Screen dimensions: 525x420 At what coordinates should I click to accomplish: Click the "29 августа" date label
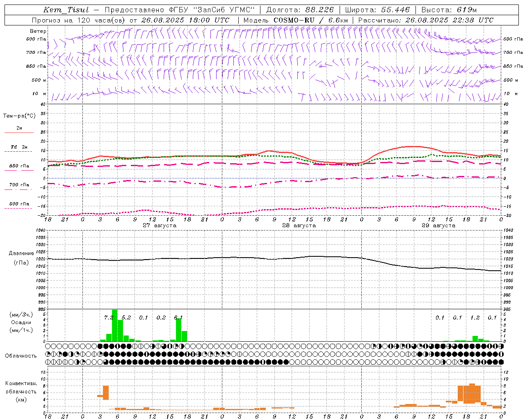coord(438,226)
